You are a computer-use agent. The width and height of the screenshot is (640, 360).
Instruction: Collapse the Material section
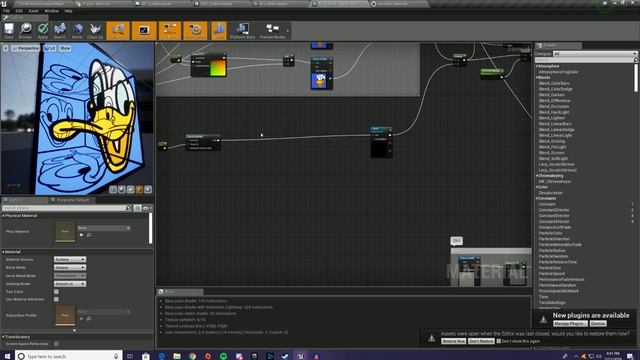[x=3, y=252]
